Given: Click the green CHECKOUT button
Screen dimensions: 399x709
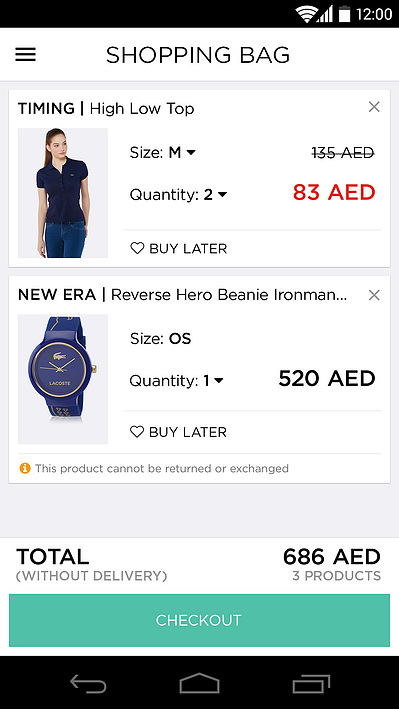Looking at the screenshot, I should 200,620.
